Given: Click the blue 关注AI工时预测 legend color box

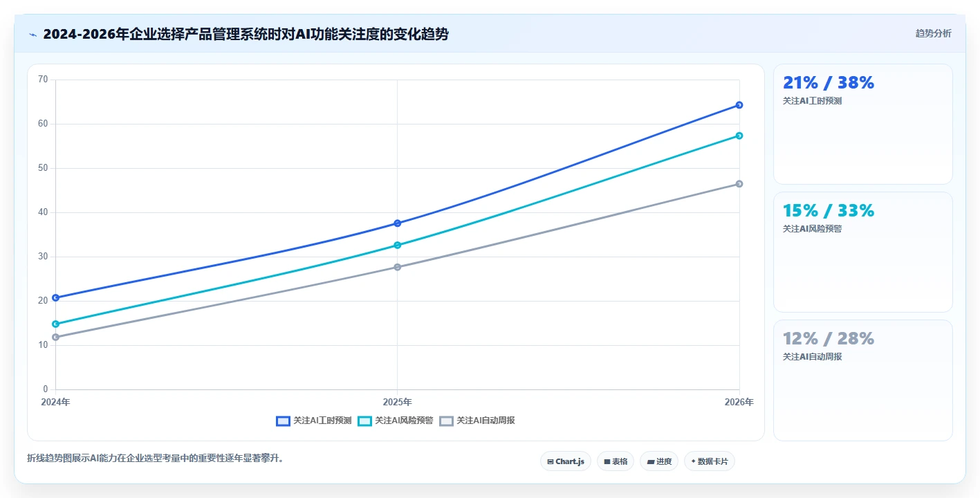Looking at the screenshot, I should 283,421.
